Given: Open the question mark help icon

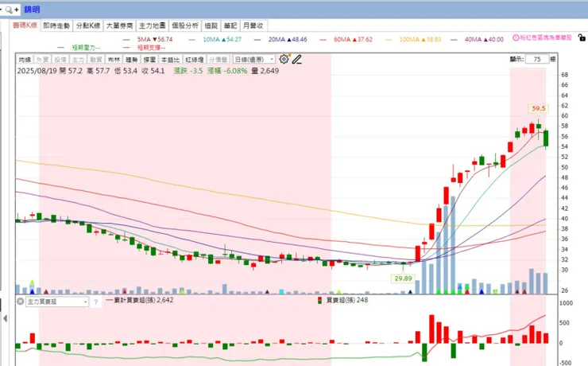Looking at the screenshot, I should (95, 302).
